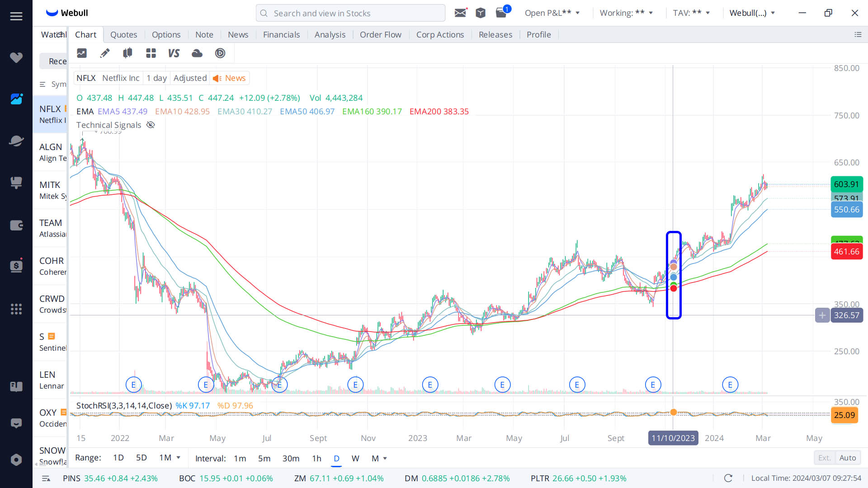Open the learning book icon in sidebar
Screen dimensions: 868x488
(x=16, y=386)
